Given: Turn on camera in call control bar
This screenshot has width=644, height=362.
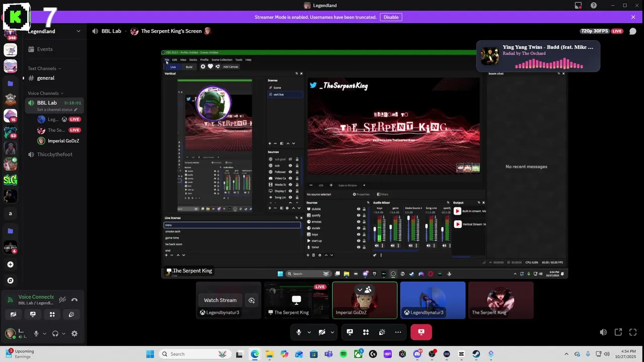Looking at the screenshot, I should (322, 332).
